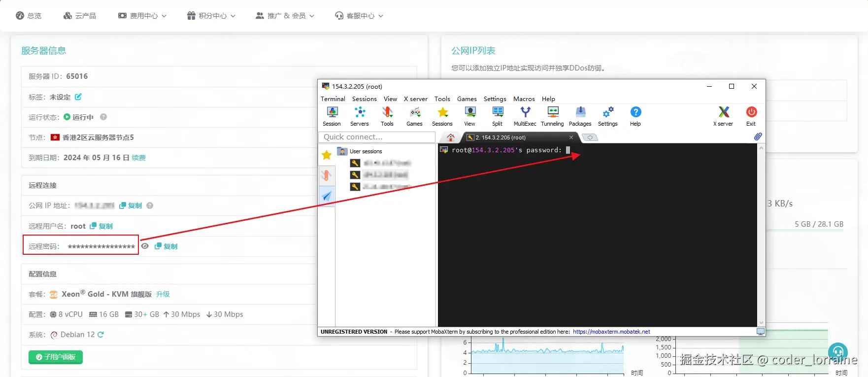Open the Macros menu
The height and width of the screenshot is (377, 868).
click(x=524, y=99)
